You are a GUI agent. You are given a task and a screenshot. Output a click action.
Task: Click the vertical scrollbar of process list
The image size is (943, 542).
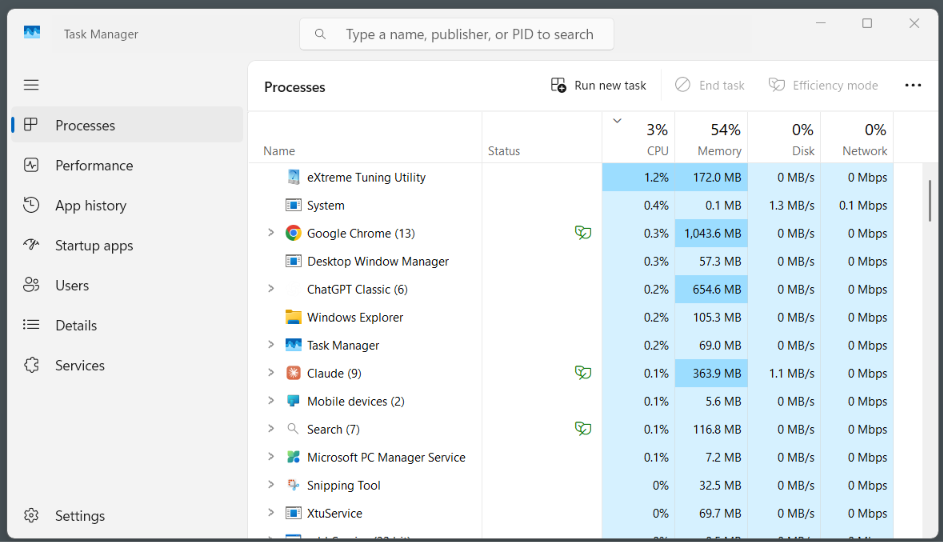point(929,201)
